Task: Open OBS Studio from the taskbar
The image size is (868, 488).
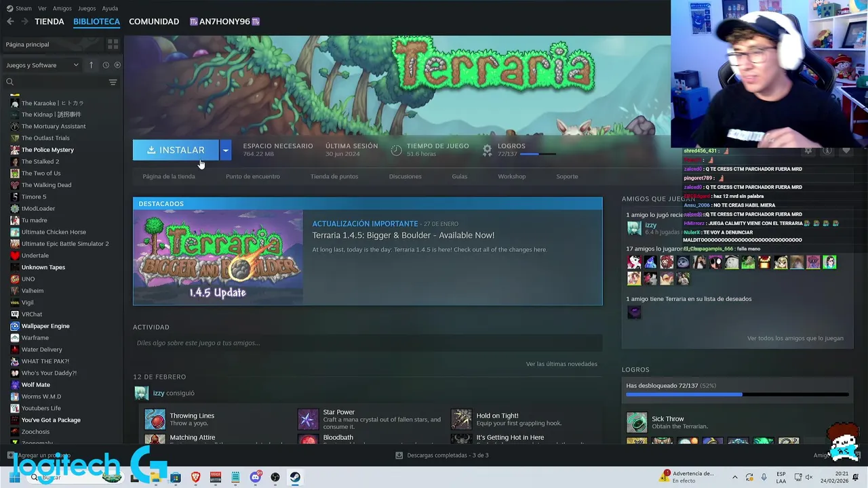Action: [x=275, y=477]
